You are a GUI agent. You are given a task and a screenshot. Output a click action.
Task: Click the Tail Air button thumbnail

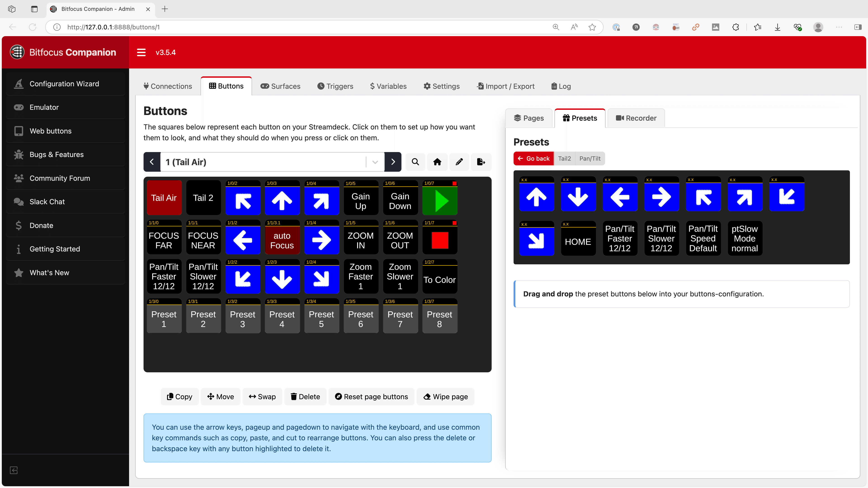164,198
